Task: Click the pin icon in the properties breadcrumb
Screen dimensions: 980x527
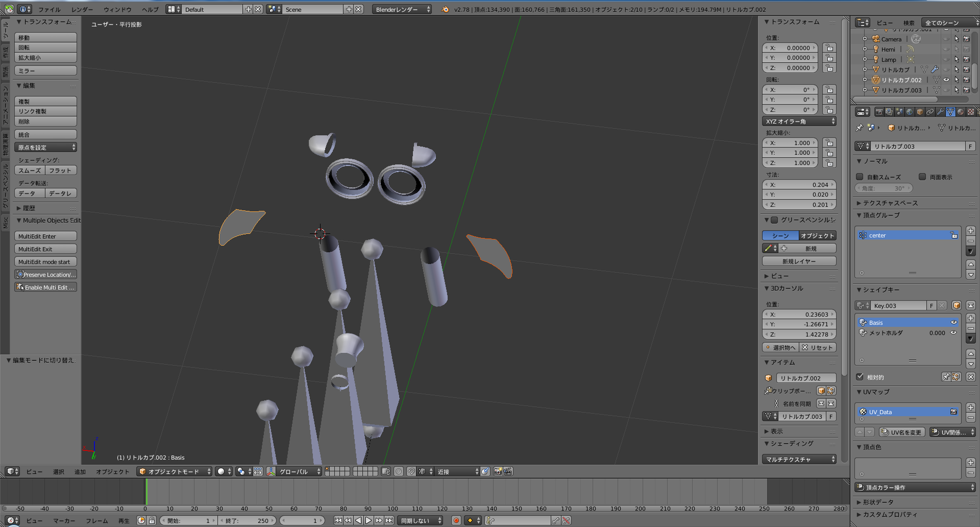Action: (859, 128)
